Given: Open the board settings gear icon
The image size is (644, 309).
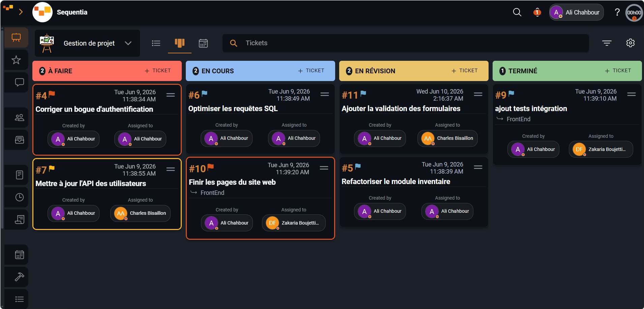Looking at the screenshot, I should click(x=630, y=43).
